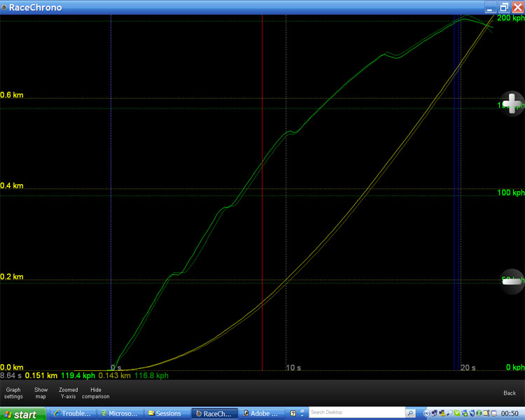Click Show map
Viewport: 525px width, 420px height.
point(41,393)
